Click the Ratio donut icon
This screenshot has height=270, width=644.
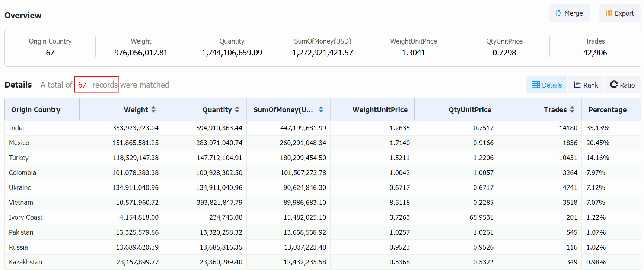pyautogui.click(x=614, y=85)
